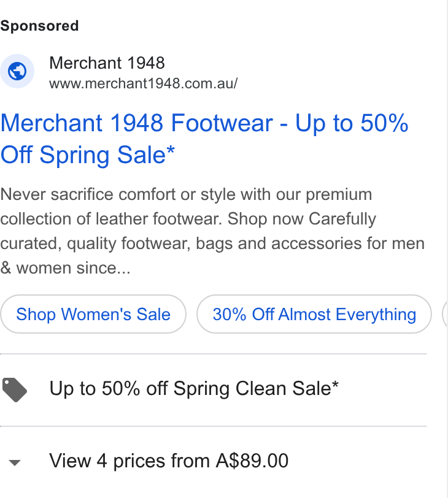The width and height of the screenshot is (448, 498).
Task: Expand the View 4 prices arrow
Action: 15,463
